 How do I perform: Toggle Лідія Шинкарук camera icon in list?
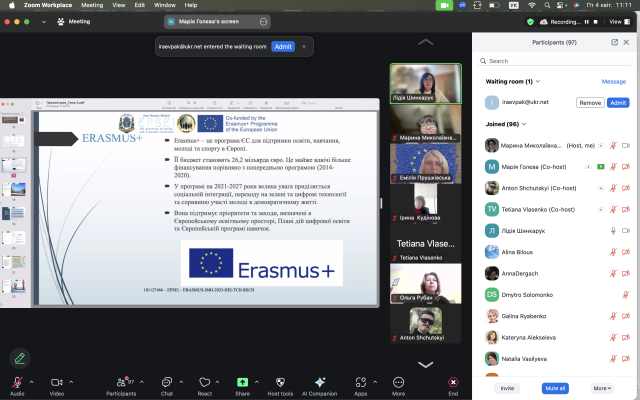click(x=626, y=231)
